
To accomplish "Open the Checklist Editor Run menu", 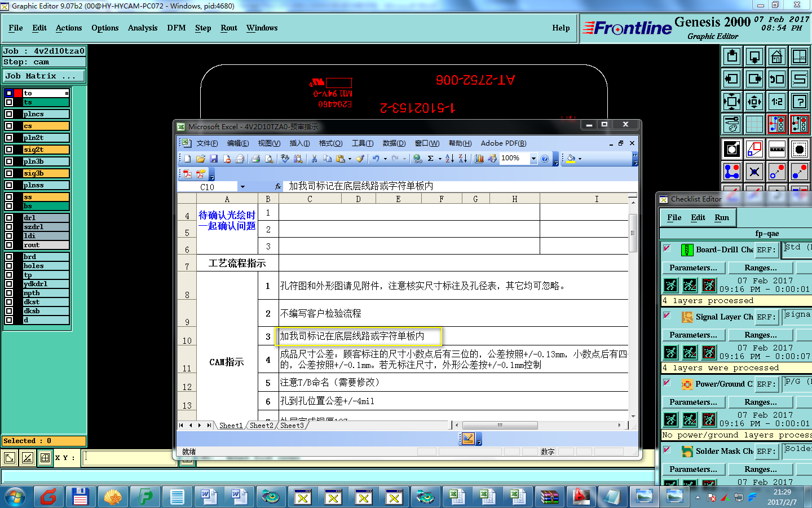I will tap(722, 217).
